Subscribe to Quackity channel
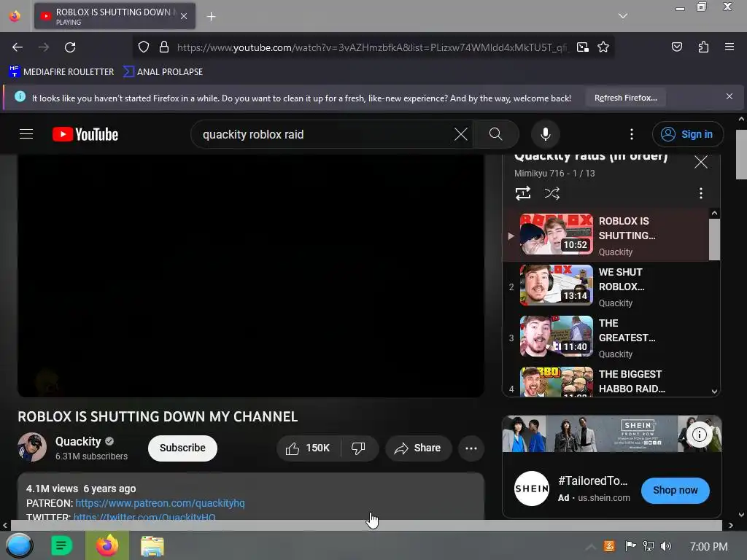 [x=182, y=448]
